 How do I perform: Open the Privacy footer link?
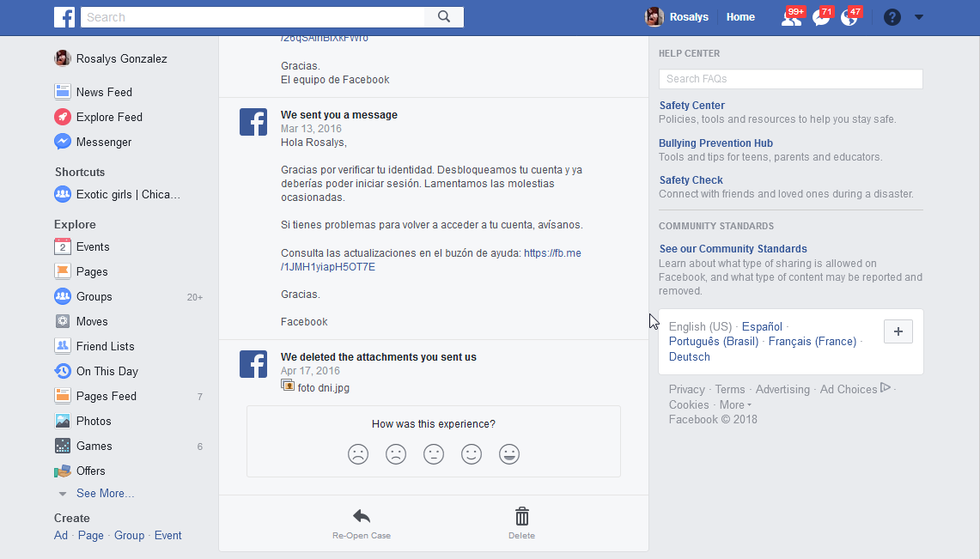coord(686,389)
